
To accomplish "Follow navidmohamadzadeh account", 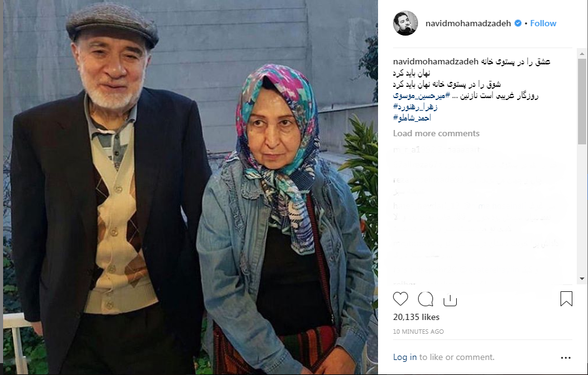I will coord(543,23).
